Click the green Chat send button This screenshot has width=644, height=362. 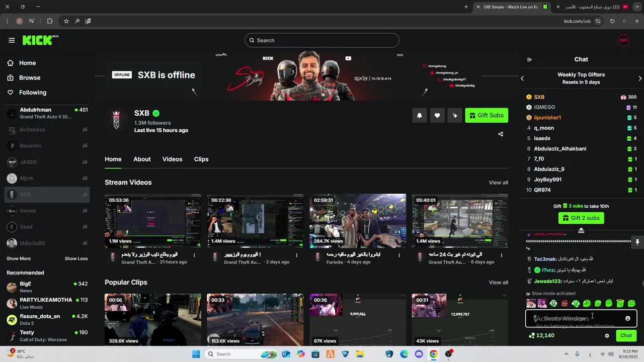click(x=626, y=336)
